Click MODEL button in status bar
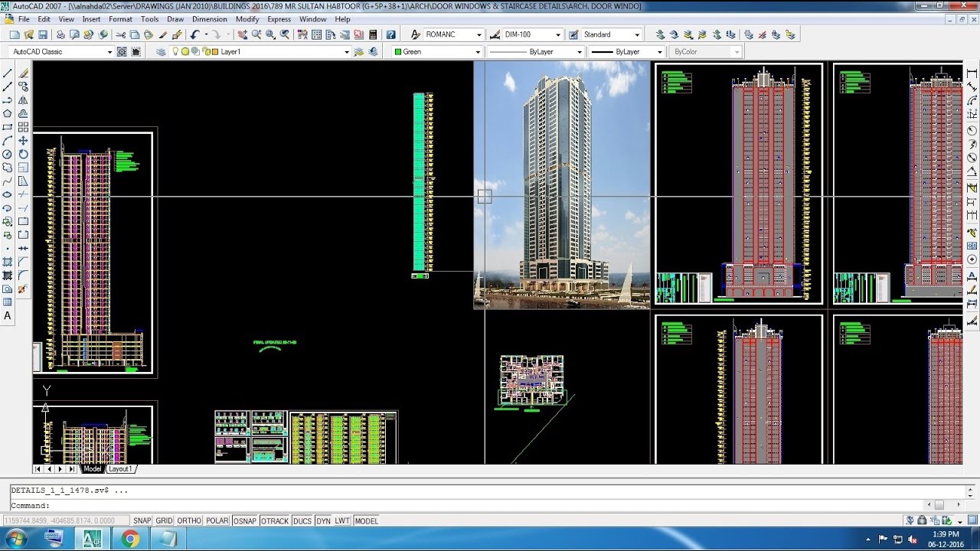The height and width of the screenshot is (551, 980). tap(366, 520)
